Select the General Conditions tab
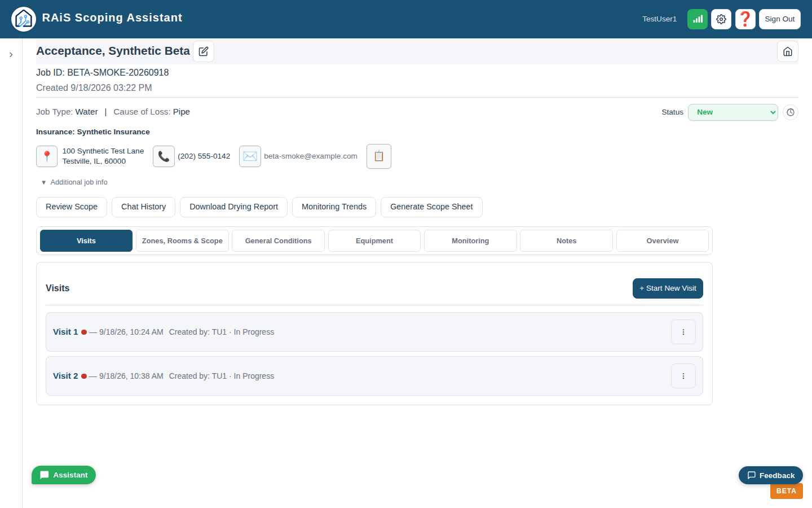The width and height of the screenshot is (812, 508). [279, 241]
